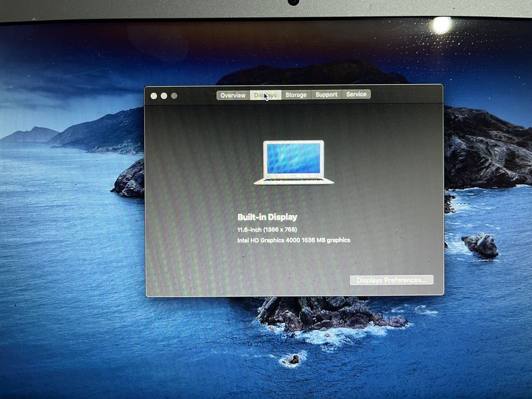The width and height of the screenshot is (532, 399).
Task: Select the Built-in Display heading text
Action: coord(267,217)
